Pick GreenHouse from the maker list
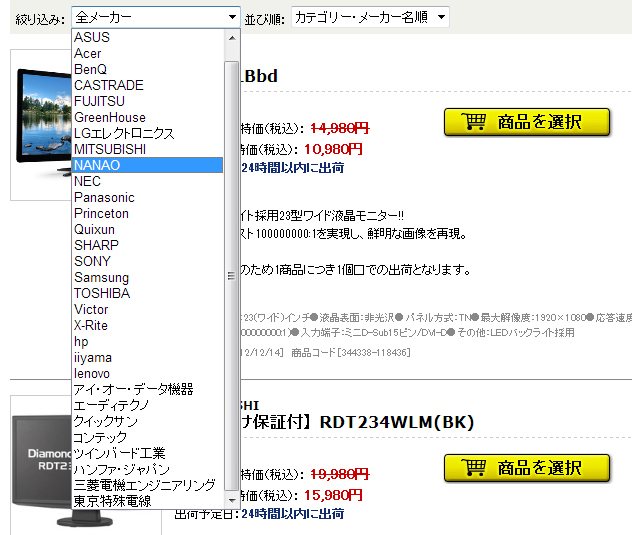 pos(148,117)
